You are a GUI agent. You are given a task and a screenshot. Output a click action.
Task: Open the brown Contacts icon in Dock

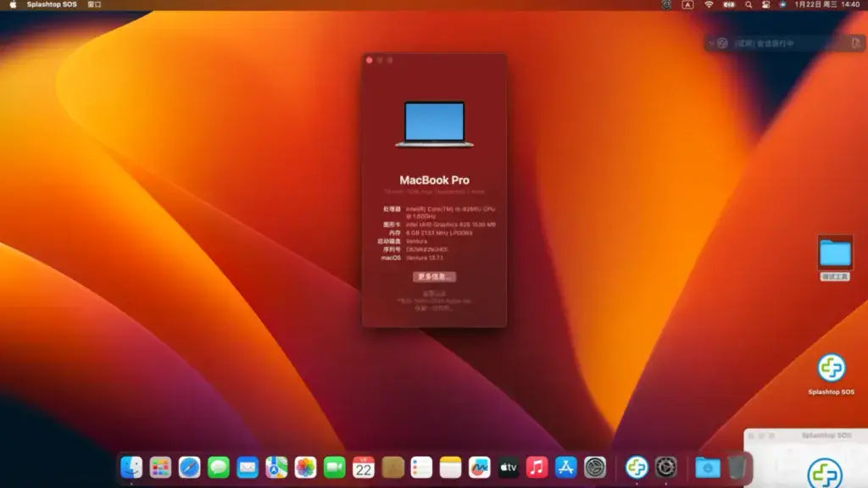[392, 468]
